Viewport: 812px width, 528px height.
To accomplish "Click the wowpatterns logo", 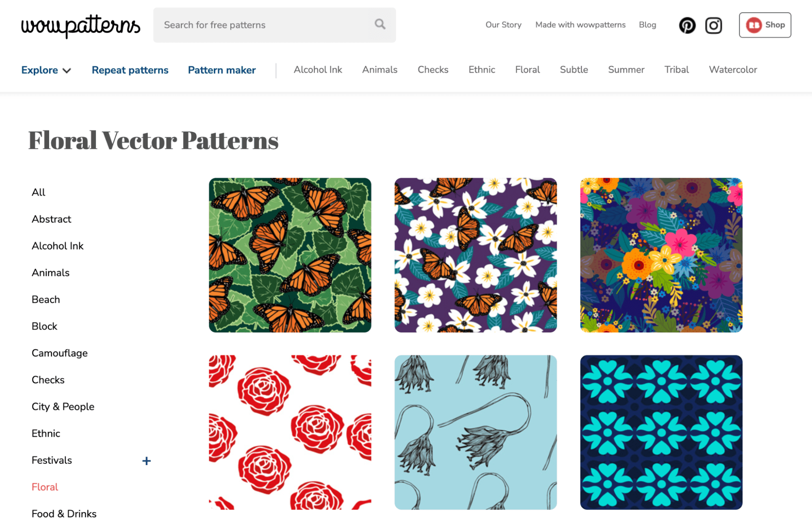I will tap(80, 26).
